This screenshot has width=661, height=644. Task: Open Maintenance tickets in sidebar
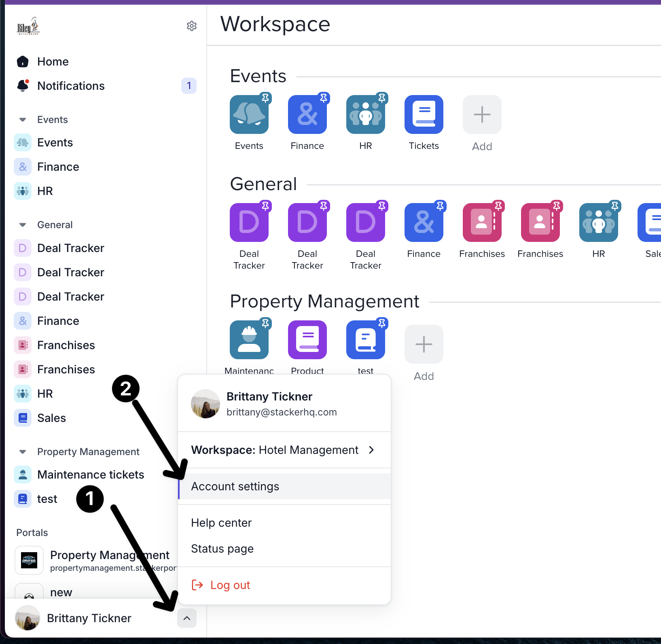(91, 475)
